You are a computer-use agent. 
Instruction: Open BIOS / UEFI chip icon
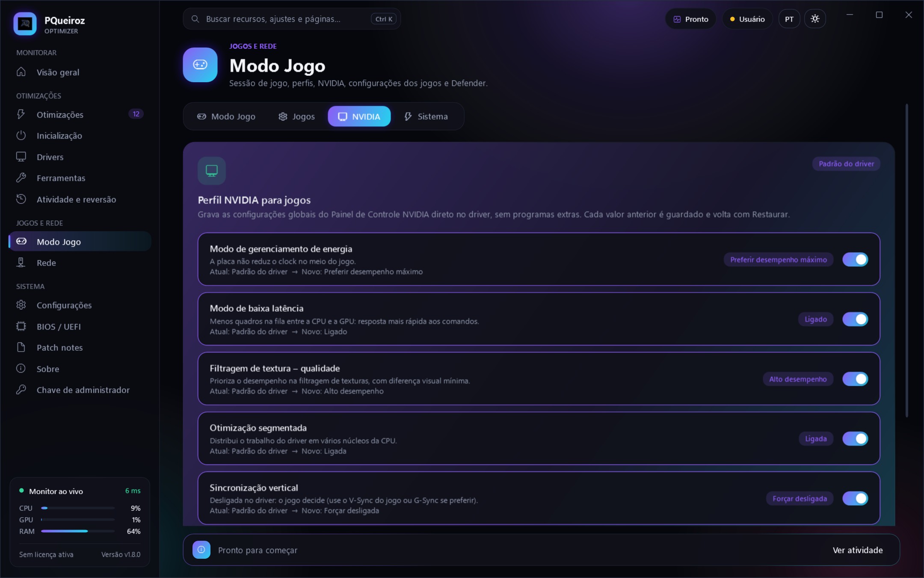(21, 326)
